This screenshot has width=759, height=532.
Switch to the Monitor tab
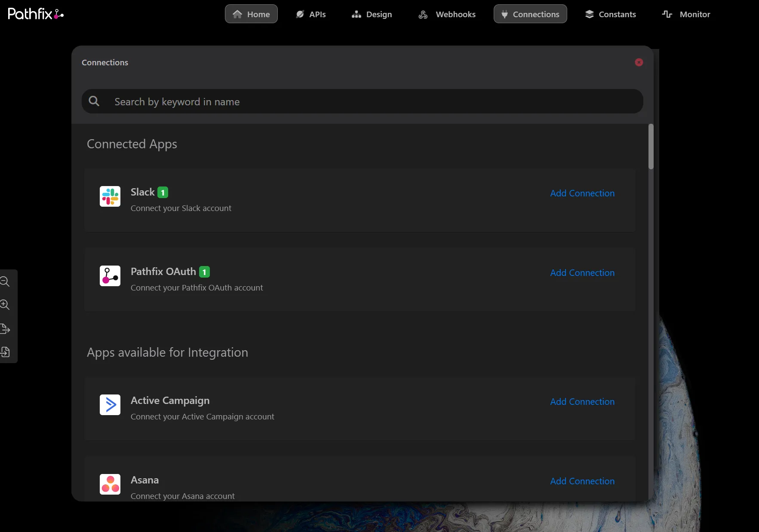click(x=686, y=14)
